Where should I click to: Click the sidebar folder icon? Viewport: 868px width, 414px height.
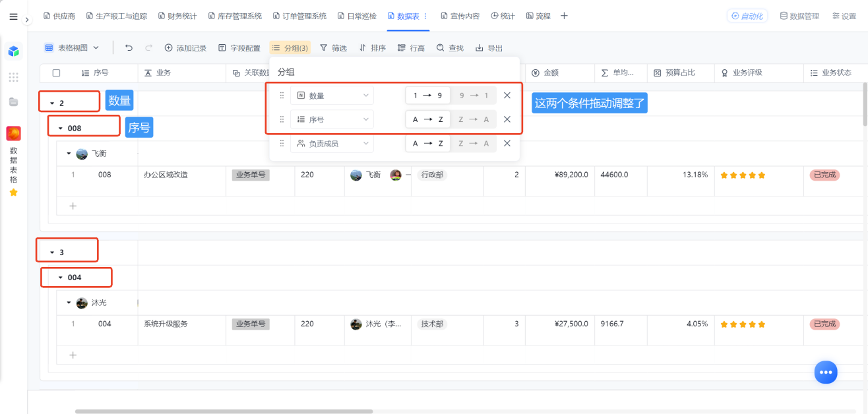13,102
